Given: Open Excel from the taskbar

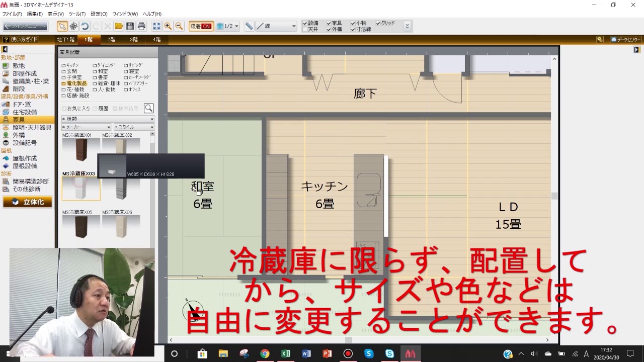Looking at the screenshot, I should coord(286,354).
